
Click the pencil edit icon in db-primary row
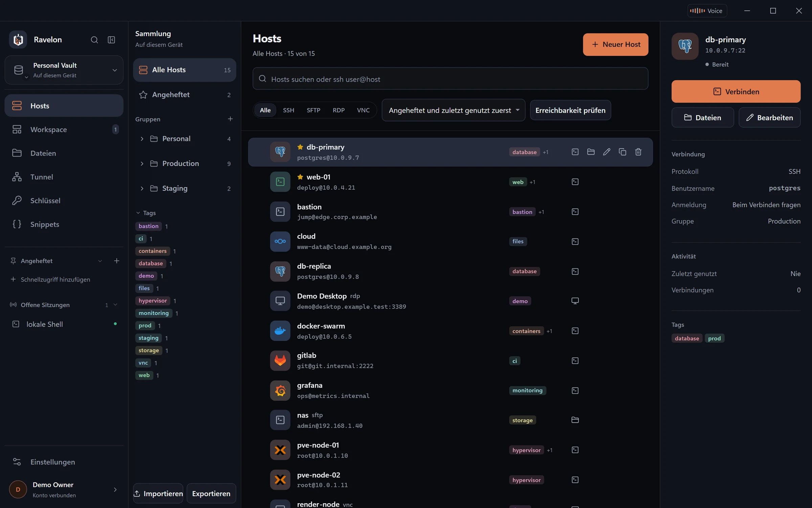pyautogui.click(x=607, y=152)
